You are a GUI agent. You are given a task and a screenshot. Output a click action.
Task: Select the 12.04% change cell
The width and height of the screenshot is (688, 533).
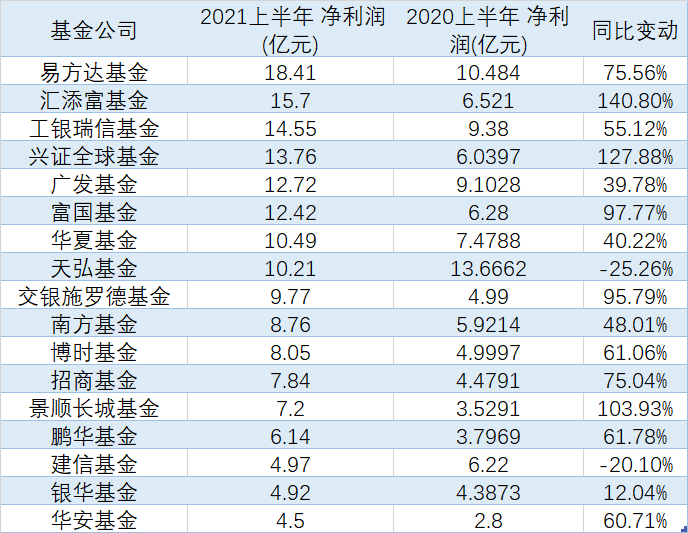tap(635, 491)
